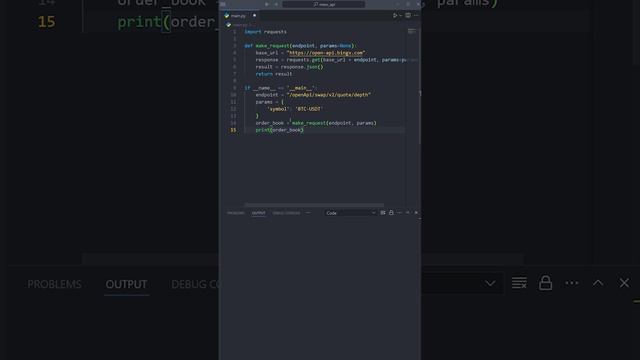The width and height of the screenshot is (640, 360).
Task: Split the editor to the right
Action: 408,16
